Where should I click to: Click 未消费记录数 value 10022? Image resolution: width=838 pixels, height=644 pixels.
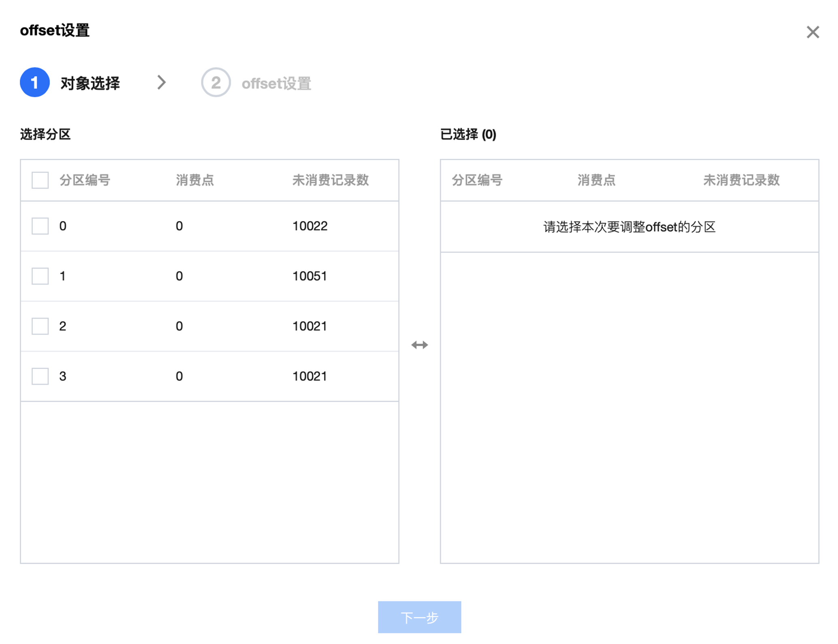[310, 226]
